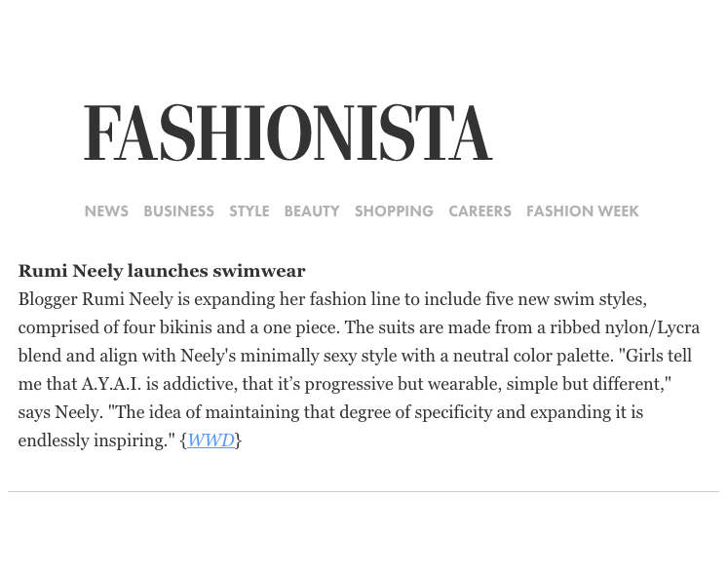Select Style in the navigation bar
The height and width of the screenshot is (573, 728).
click(x=249, y=211)
